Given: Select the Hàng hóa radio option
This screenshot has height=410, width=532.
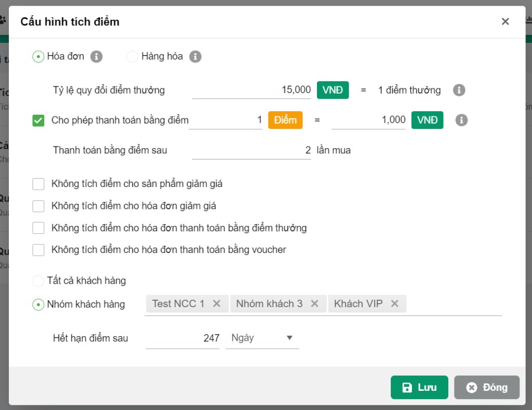Looking at the screenshot, I should [132, 57].
